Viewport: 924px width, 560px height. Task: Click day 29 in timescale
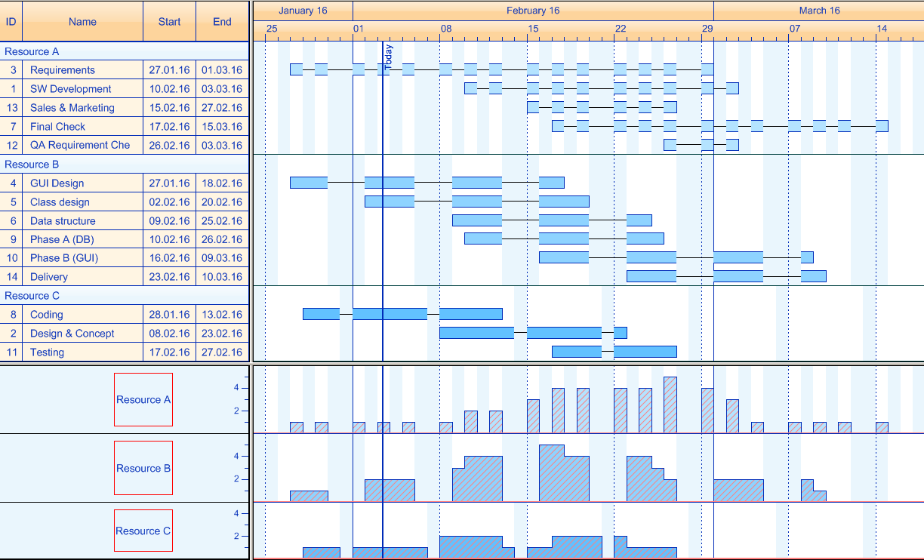(707, 29)
